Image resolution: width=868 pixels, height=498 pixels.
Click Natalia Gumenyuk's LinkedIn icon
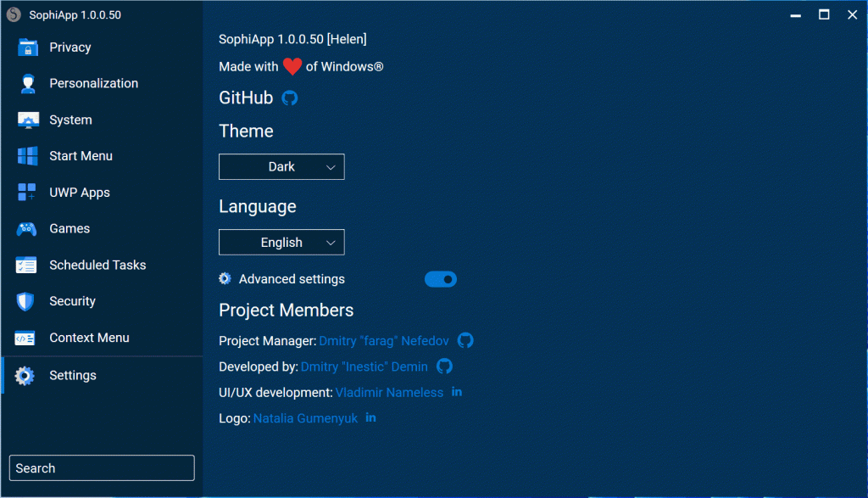370,417
